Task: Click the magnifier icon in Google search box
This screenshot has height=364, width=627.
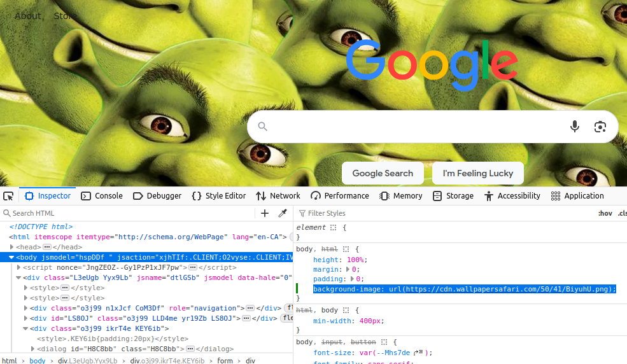Action: (x=263, y=127)
